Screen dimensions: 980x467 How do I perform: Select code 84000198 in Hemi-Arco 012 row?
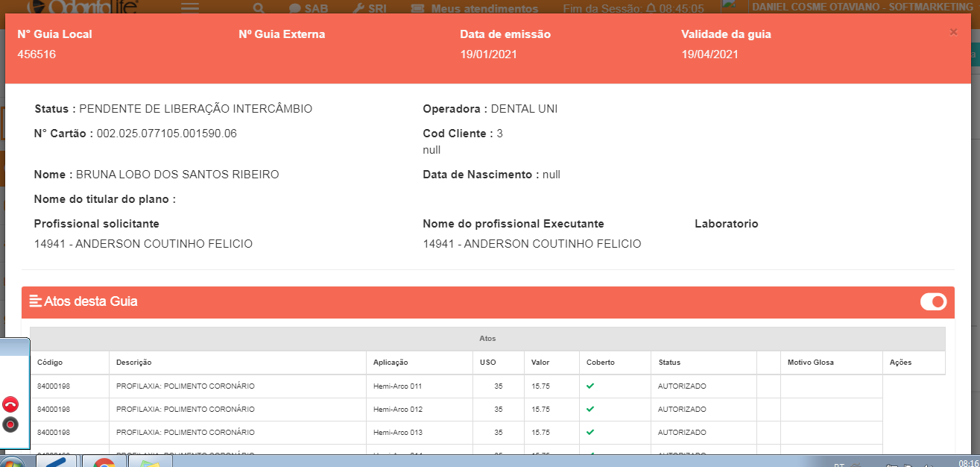[x=54, y=410]
